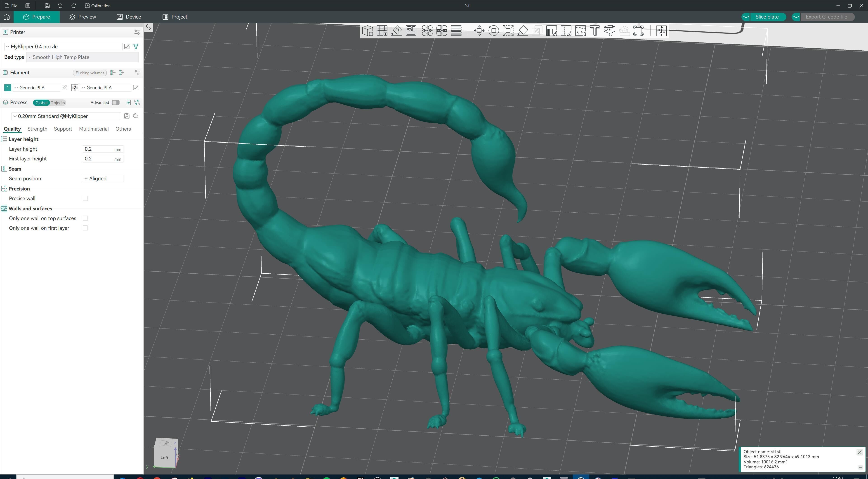Switch Process to Global

coord(41,103)
